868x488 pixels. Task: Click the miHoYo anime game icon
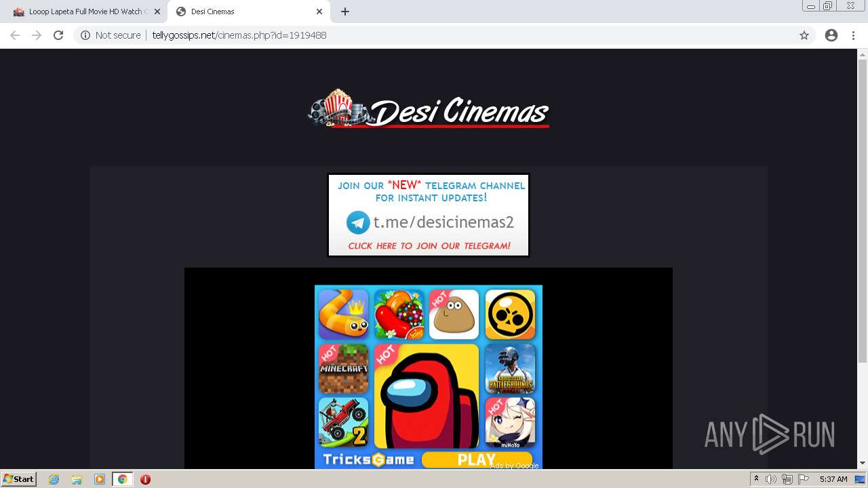click(x=510, y=422)
